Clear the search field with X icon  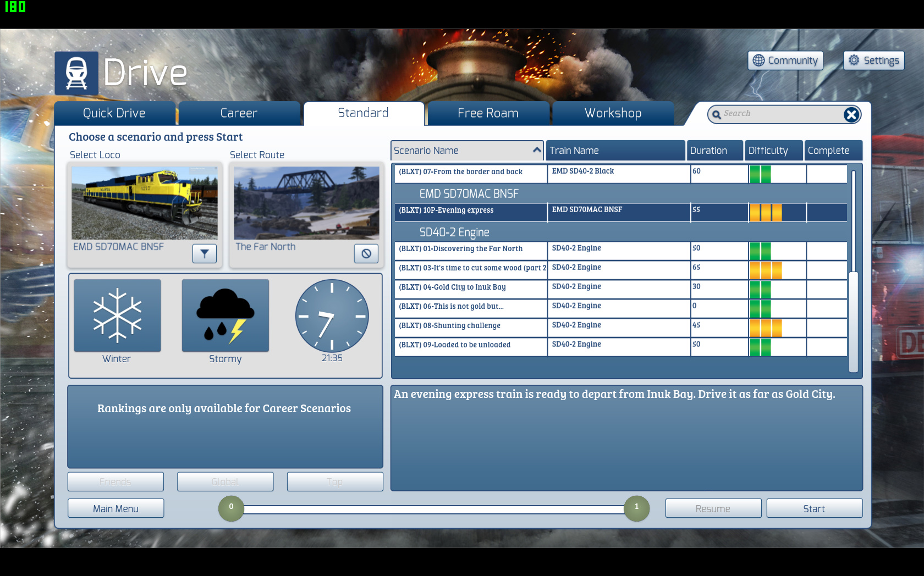tap(851, 114)
